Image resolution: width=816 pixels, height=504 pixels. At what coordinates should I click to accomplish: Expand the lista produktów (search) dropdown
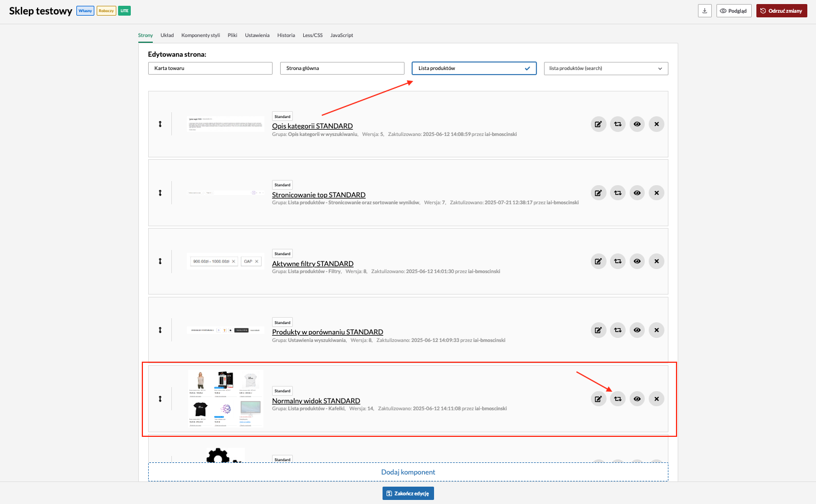pyautogui.click(x=605, y=68)
